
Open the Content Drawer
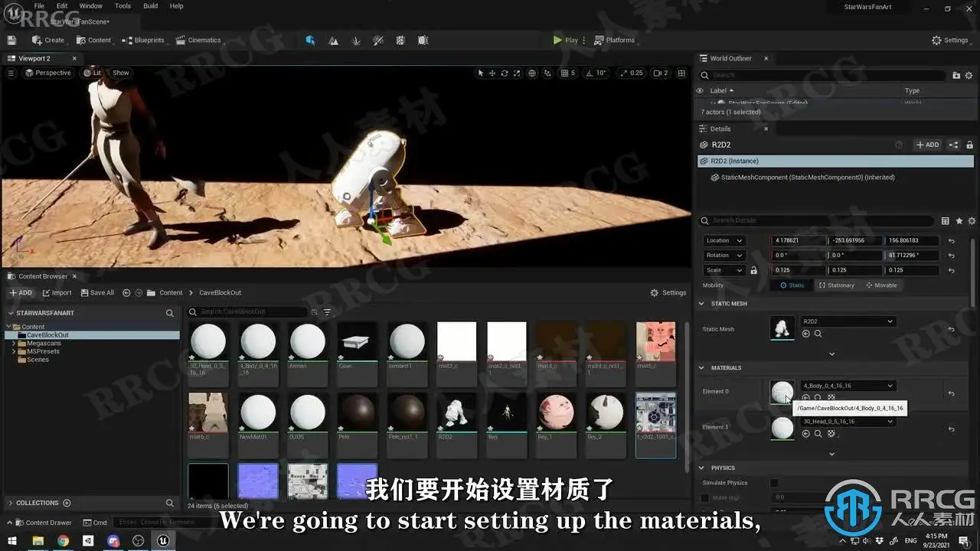tap(43, 523)
